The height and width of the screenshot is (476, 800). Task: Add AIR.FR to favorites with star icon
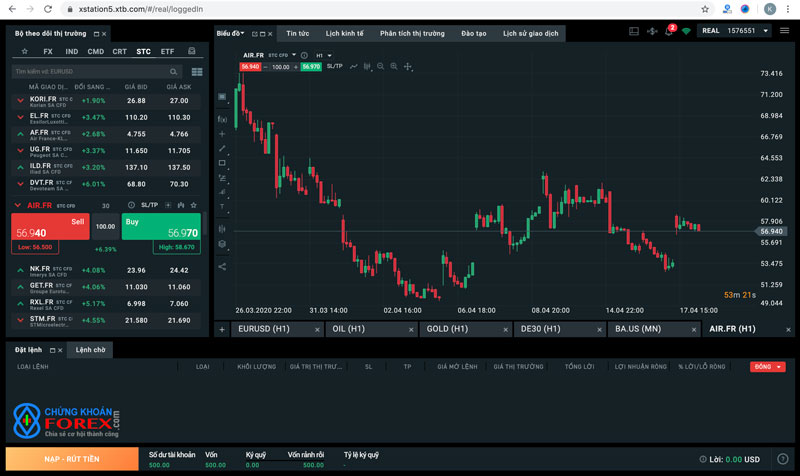tap(193, 205)
